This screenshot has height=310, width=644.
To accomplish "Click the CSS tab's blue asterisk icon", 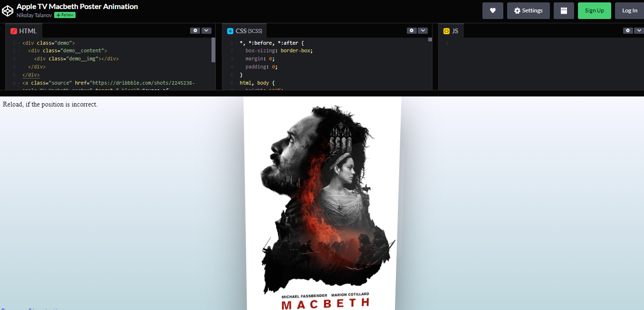I will tap(231, 31).
